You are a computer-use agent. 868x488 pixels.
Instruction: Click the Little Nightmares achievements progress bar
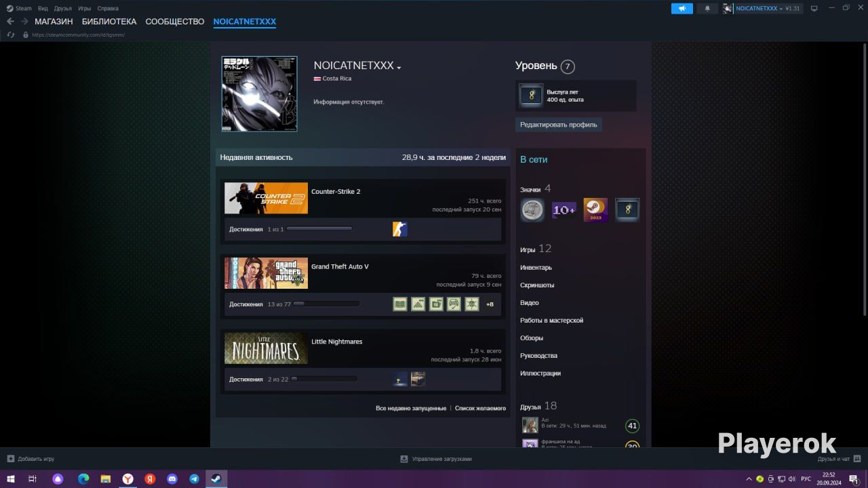tap(324, 379)
